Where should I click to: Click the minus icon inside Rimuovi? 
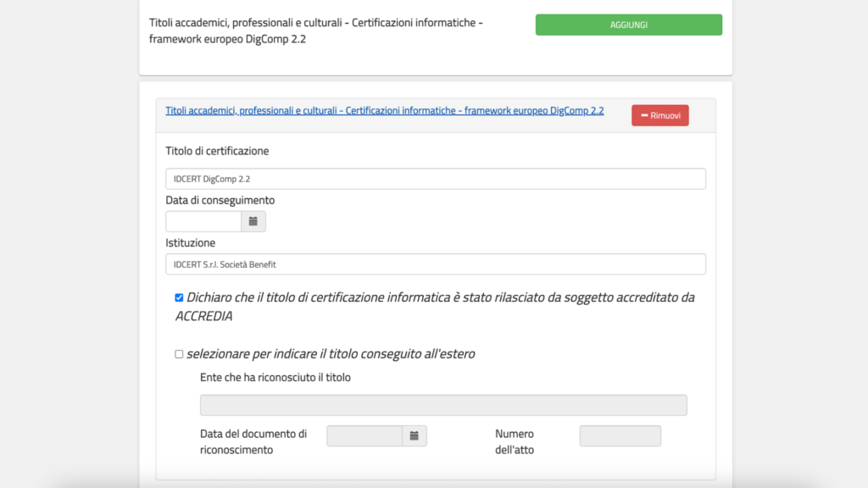(644, 116)
